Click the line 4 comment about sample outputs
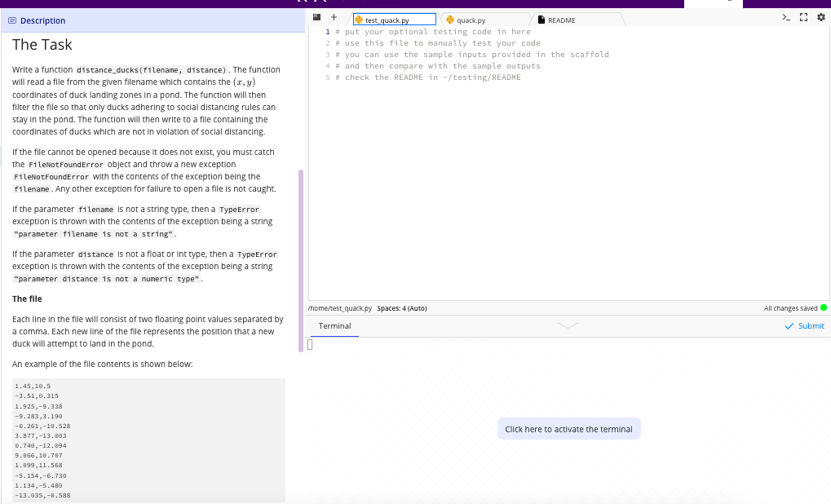The image size is (831, 504). point(438,66)
